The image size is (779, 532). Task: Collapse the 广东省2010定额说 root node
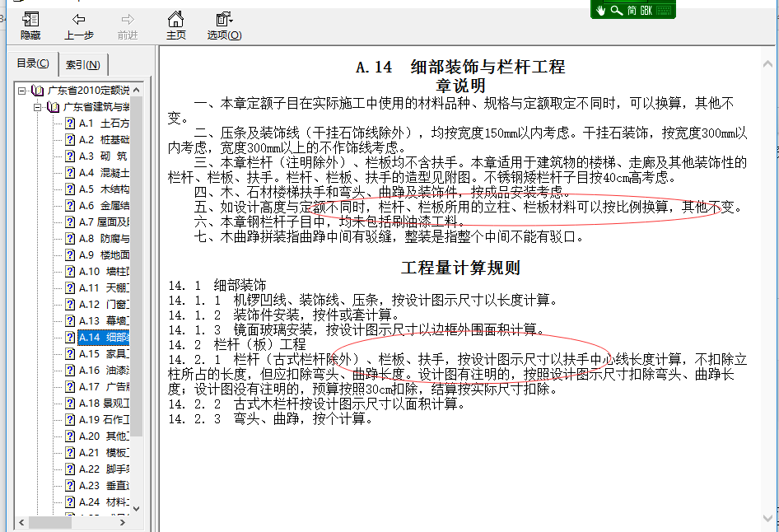coord(22,91)
